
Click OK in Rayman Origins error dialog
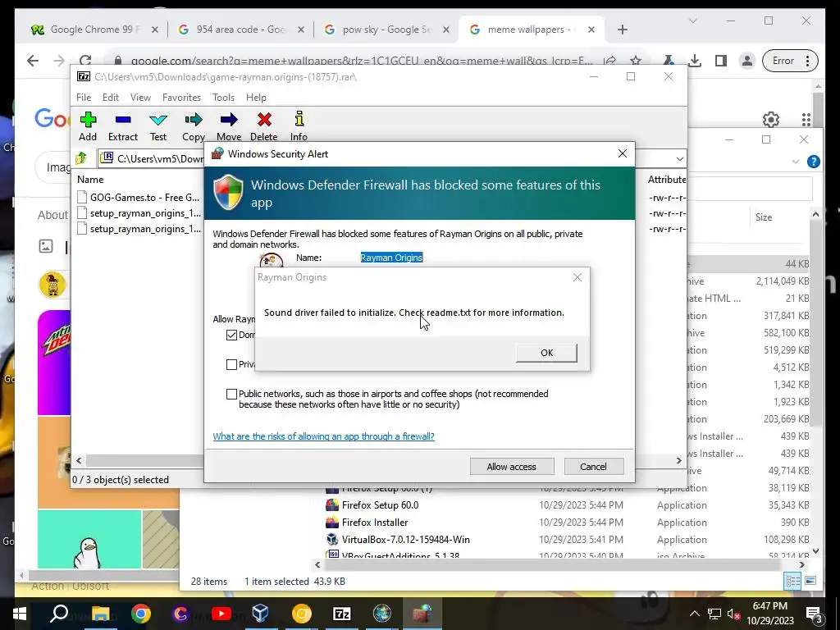[546, 353]
